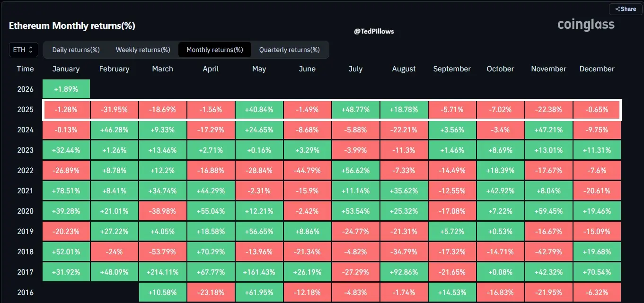Click the 2020 November +59.45% cell
The height and width of the screenshot is (303, 644).
tap(548, 211)
